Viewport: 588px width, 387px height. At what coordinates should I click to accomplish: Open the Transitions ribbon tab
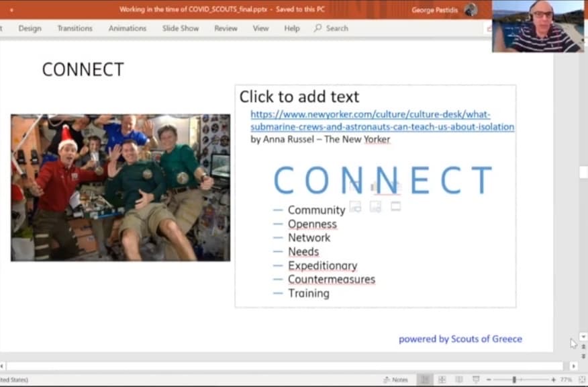point(75,28)
